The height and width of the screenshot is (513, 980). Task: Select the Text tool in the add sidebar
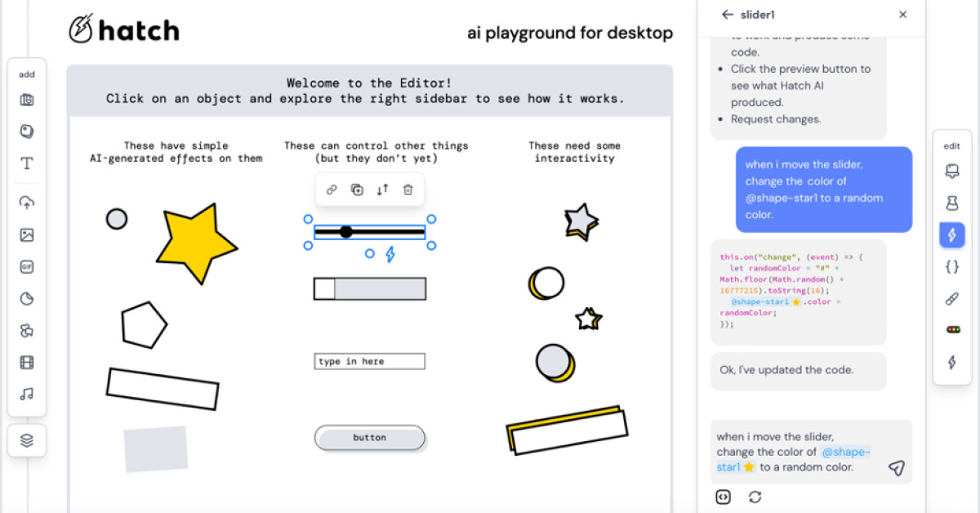pyautogui.click(x=27, y=163)
